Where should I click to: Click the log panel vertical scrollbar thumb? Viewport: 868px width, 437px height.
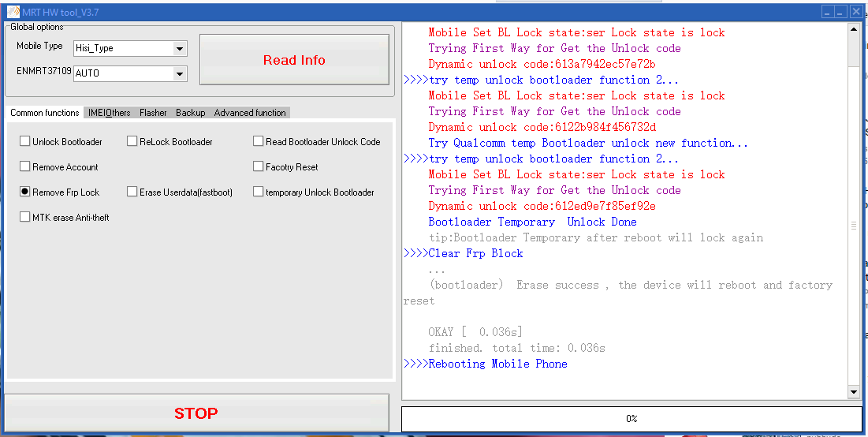click(854, 225)
